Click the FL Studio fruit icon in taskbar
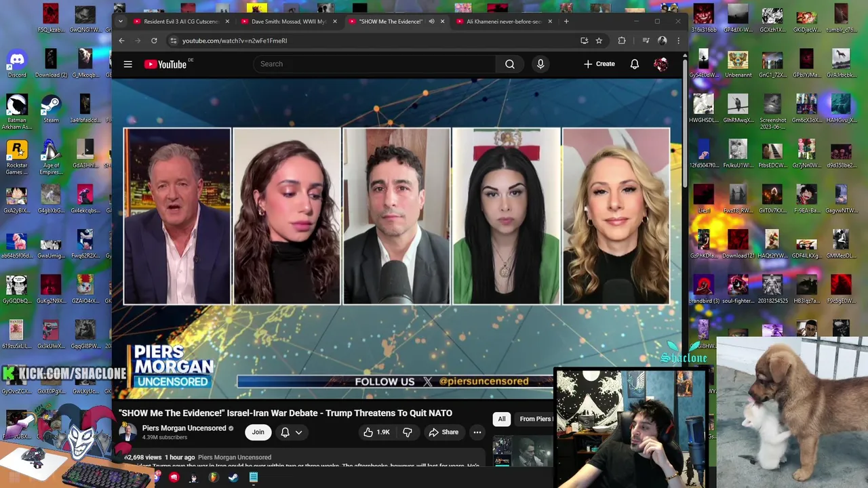This screenshot has width=868, height=488. point(213,477)
